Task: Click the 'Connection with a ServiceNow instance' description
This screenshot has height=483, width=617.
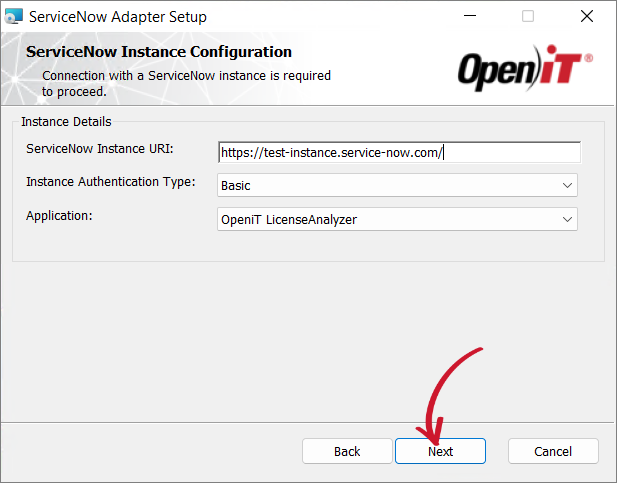Action: pos(186,83)
